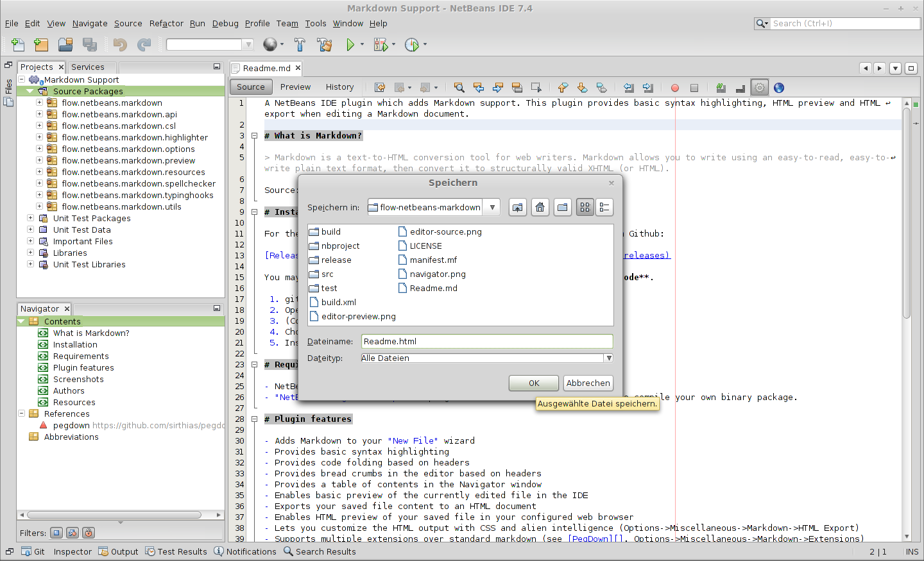Screen dimensions: 924x561
Task: Click the Dateiname input field
Action: pyautogui.click(x=487, y=342)
